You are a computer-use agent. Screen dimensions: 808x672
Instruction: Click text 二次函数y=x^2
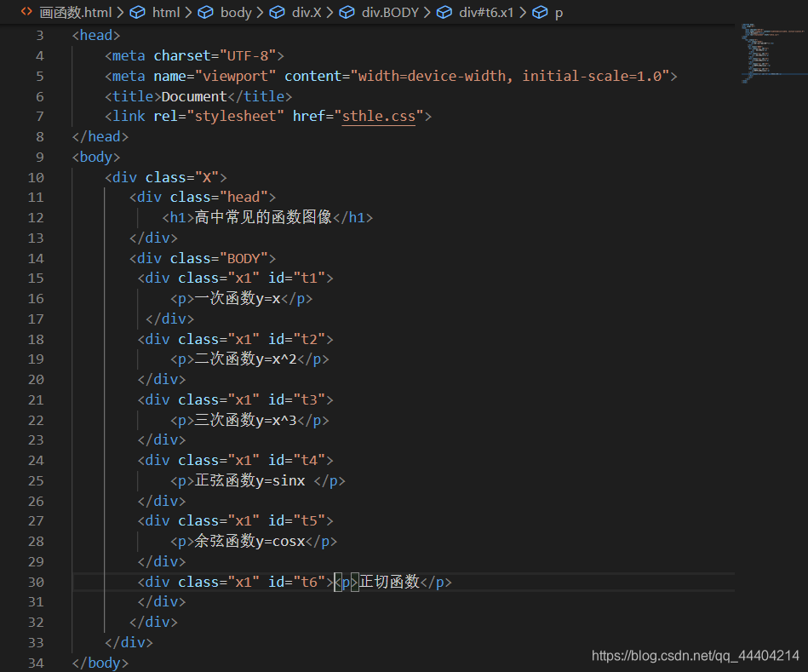(246, 359)
